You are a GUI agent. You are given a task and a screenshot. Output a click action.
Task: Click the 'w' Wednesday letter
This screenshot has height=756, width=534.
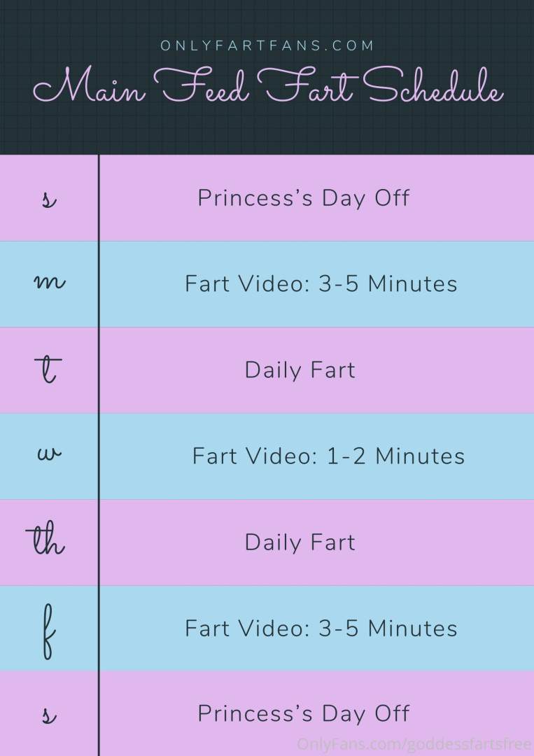(x=50, y=454)
